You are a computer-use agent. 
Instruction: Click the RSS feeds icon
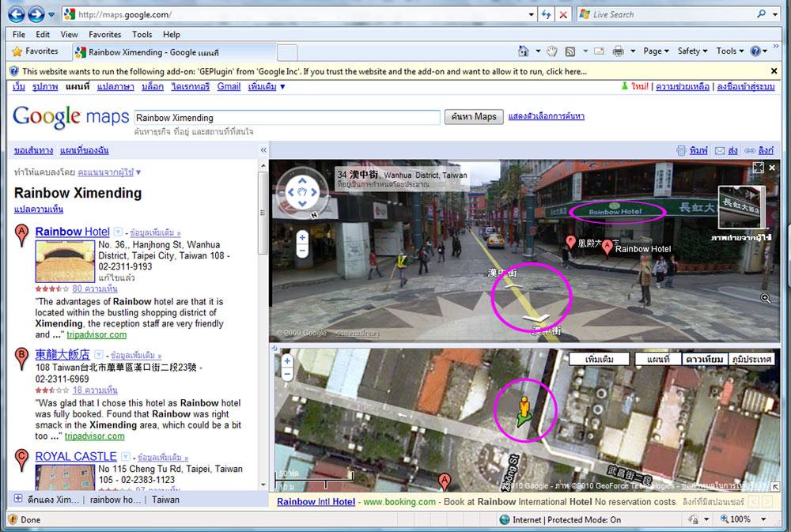570,51
